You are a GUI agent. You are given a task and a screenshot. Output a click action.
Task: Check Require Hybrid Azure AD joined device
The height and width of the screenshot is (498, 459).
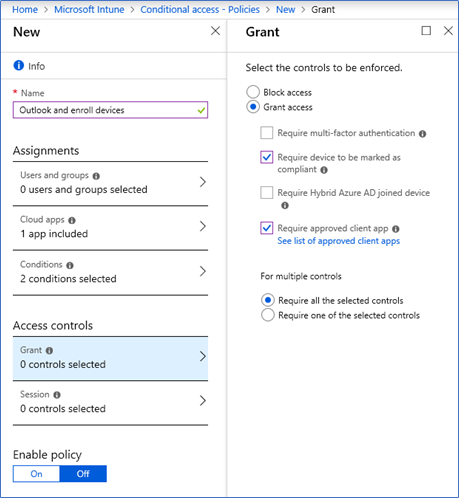coord(267,193)
